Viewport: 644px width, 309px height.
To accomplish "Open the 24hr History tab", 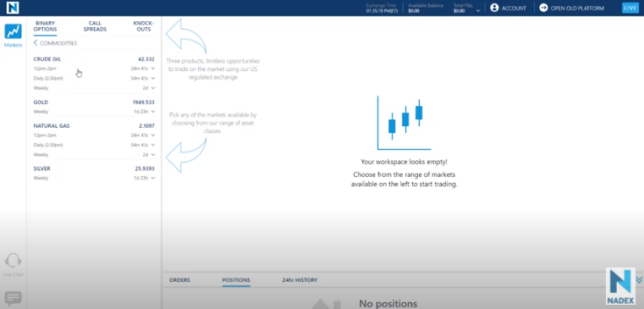I will pos(300,280).
